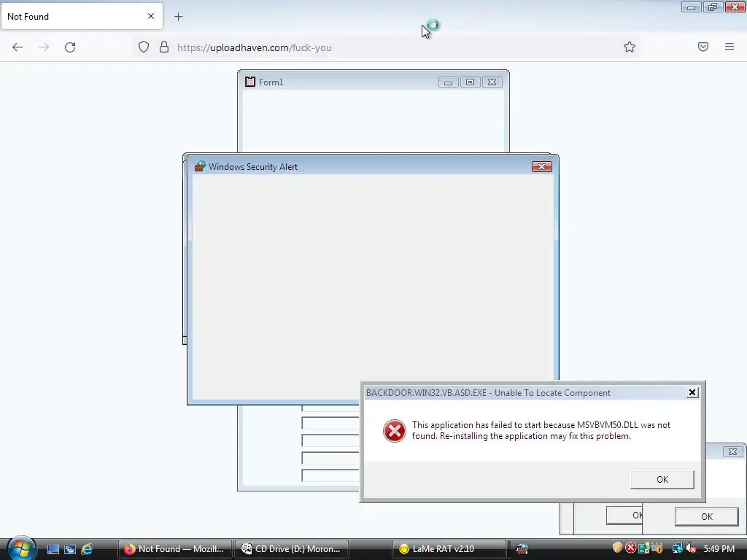Image resolution: width=747 pixels, height=560 pixels.
Task: Minimize the Form1 window
Action: tap(449, 82)
